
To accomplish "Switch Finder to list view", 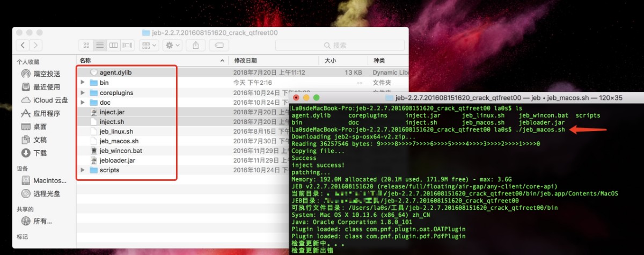I will (99, 46).
